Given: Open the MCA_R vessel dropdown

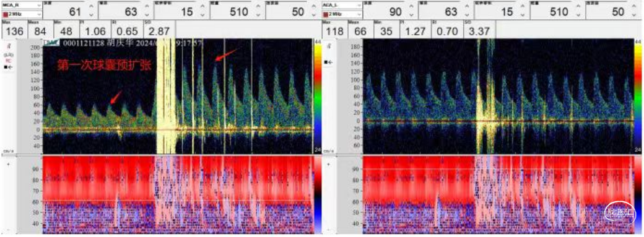Looking at the screenshot, I should (21, 5).
